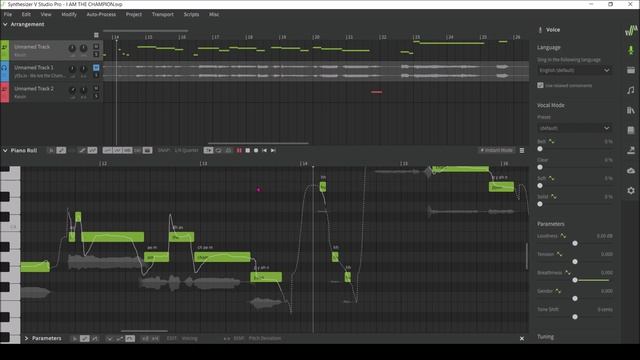Image resolution: width=640 pixels, height=360 pixels.
Task: Collapse the Piano Roll panel chevron
Action: click(5, 151)
